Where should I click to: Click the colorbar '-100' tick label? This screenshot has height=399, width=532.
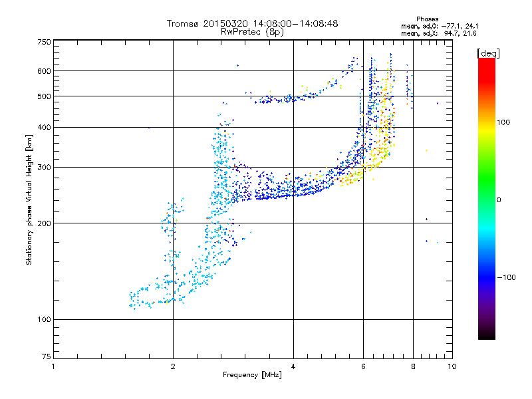click(506, 277)
